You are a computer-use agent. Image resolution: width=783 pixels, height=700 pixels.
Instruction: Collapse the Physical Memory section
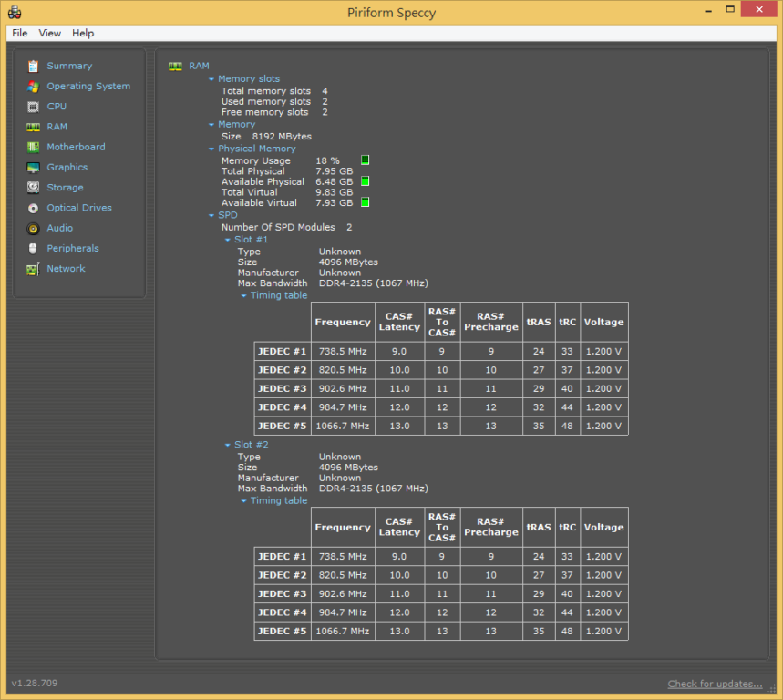click(x=211, y=149)
